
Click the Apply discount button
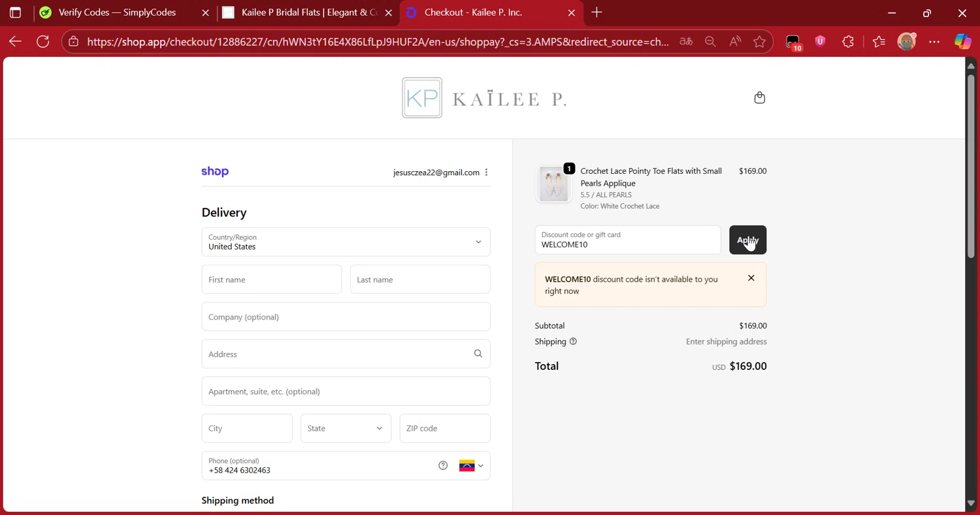[747, 240]
